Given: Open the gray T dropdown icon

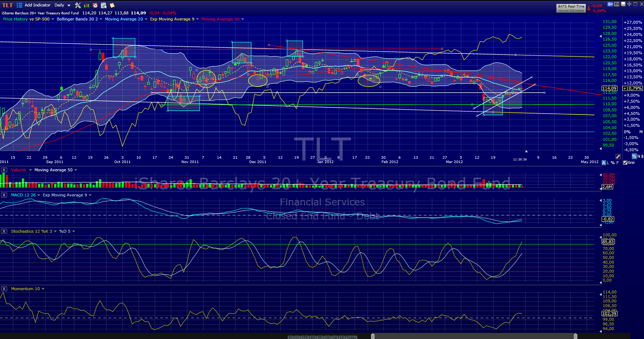Looking at the screenshot, I should click(616, 4).
